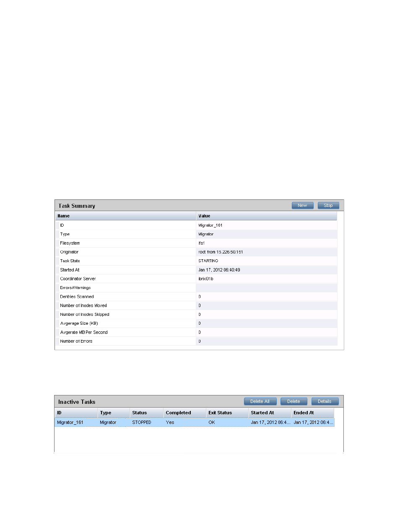Select the Avgerate MB Per Second row

click(x=196, y=332)
